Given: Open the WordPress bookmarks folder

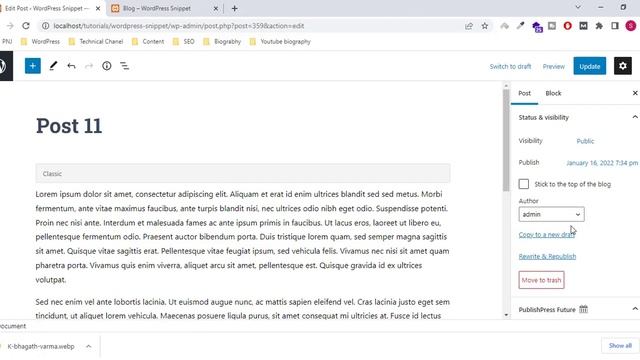Looking at the screenshot, I should coord(40,42).
